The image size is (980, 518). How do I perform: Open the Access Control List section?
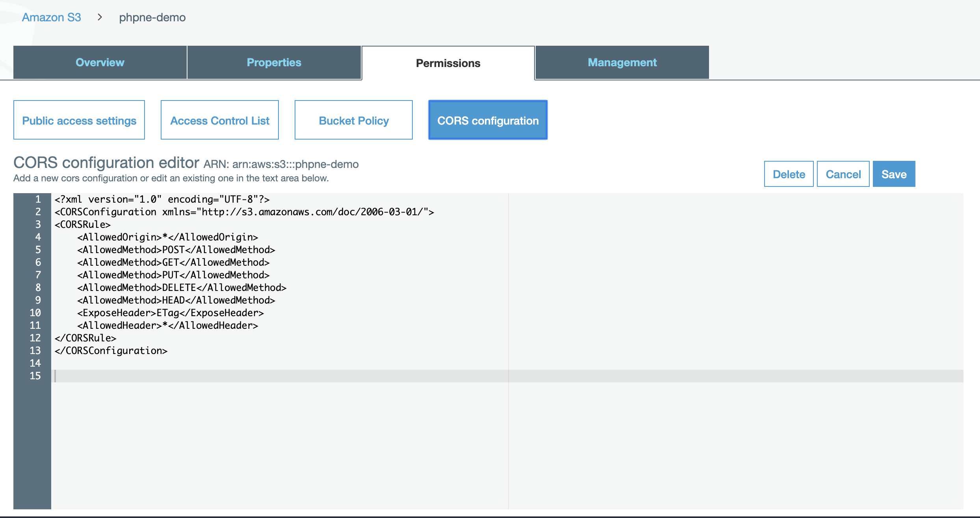click(x=220, y=120)
